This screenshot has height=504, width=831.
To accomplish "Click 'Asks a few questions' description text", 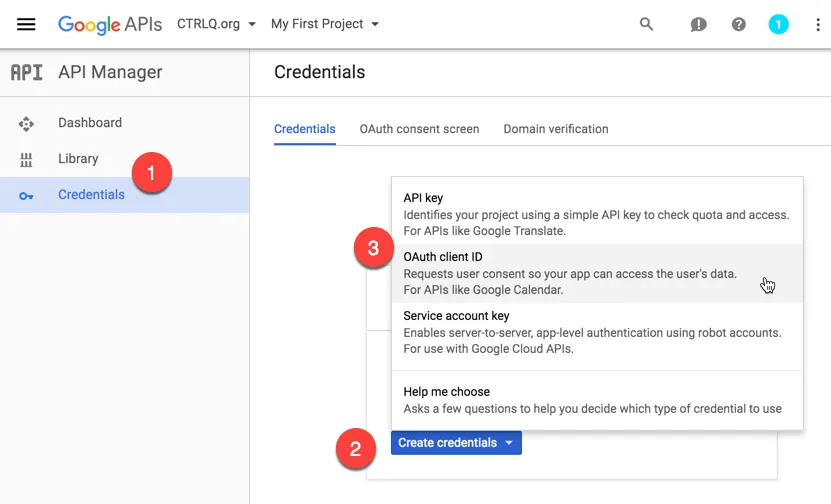I will click(593, 409).
